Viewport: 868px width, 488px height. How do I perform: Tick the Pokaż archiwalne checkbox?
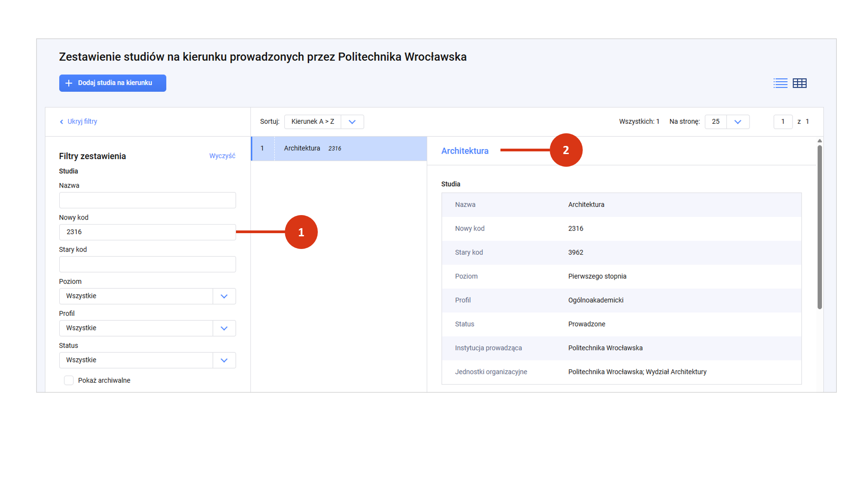click(x=69, y=380)
